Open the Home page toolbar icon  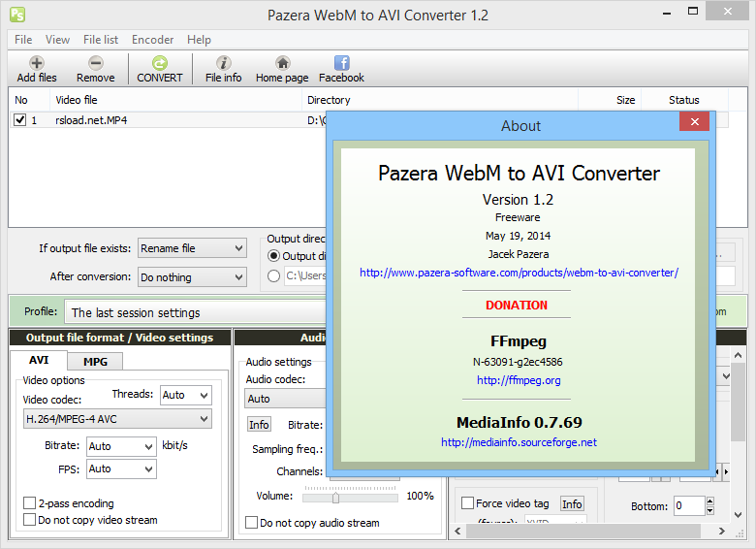click(282, 63)
